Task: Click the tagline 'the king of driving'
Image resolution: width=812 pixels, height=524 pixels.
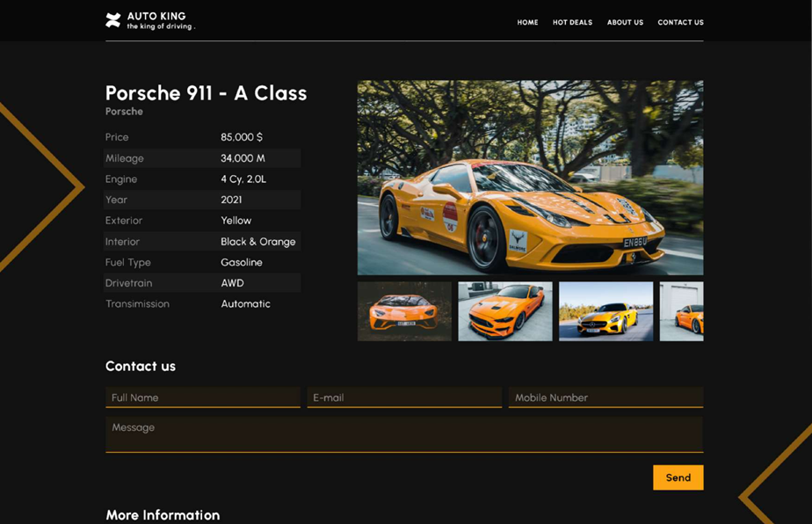Action: [x=160, y=26]
